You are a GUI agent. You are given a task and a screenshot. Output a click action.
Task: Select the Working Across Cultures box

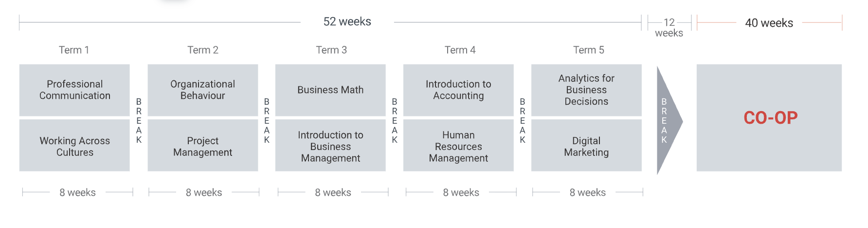pos(74,145)
